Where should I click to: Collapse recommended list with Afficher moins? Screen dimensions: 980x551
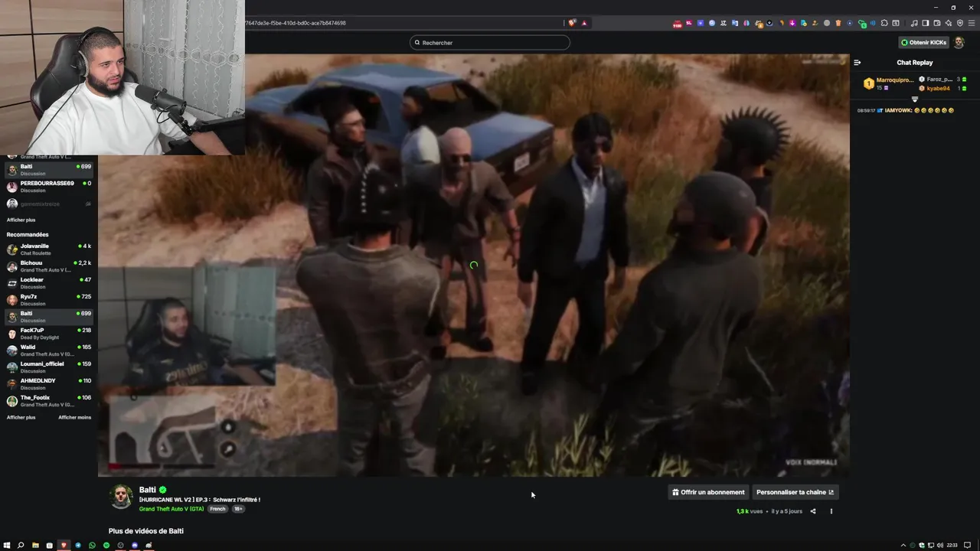(x=74, y=417)
